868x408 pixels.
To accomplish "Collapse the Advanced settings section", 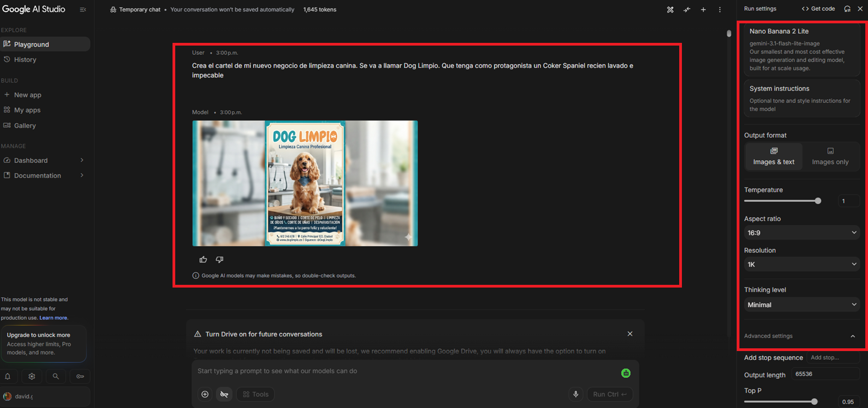I will [x=853, y=336].
